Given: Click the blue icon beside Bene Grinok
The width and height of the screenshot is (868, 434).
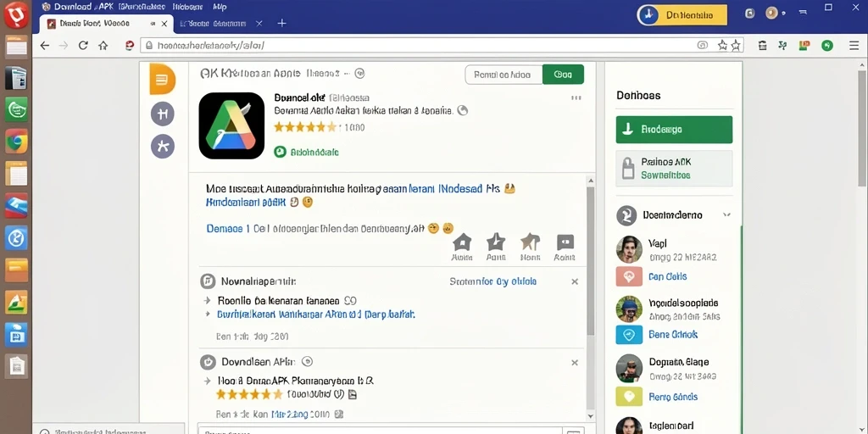Looking at the screenshot, I should tap(629, 335).
